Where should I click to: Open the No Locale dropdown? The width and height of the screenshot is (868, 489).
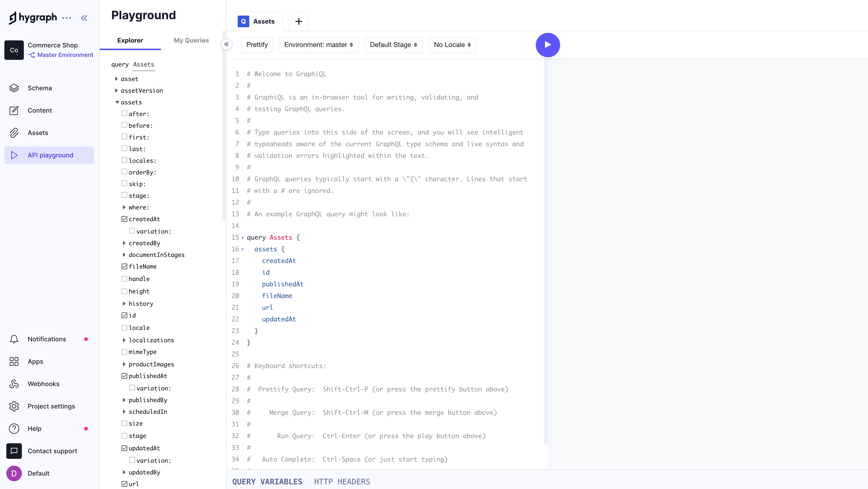coord(452,45)
